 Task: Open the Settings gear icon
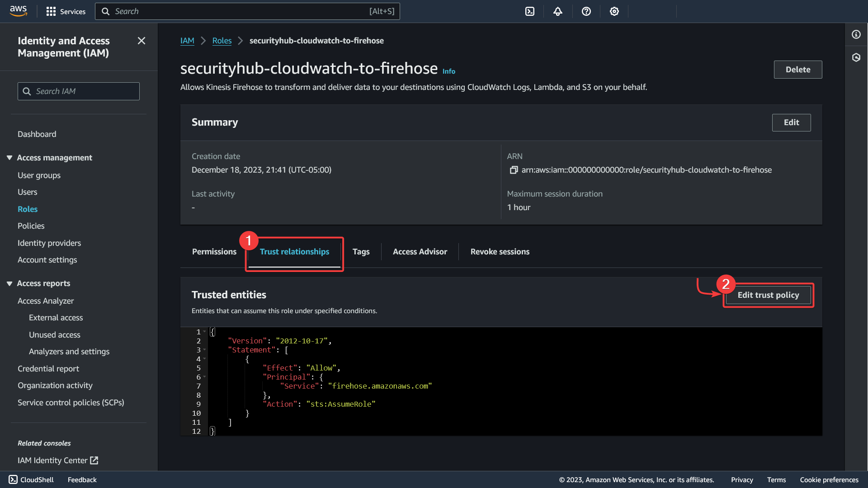pyautogui.click(x=613, y=11)
